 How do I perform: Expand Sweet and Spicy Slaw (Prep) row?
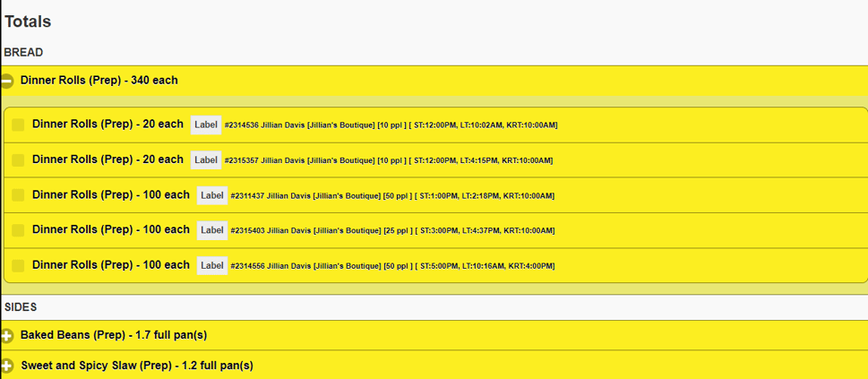[434, 366]
